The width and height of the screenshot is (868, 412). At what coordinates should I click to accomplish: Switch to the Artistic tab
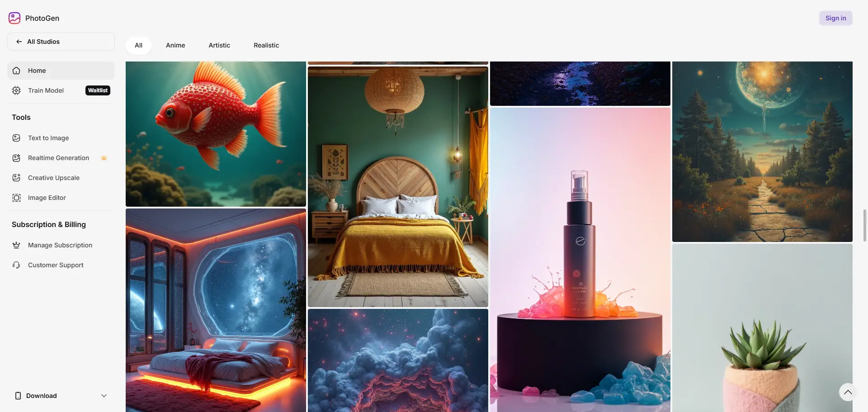point(219,45)
